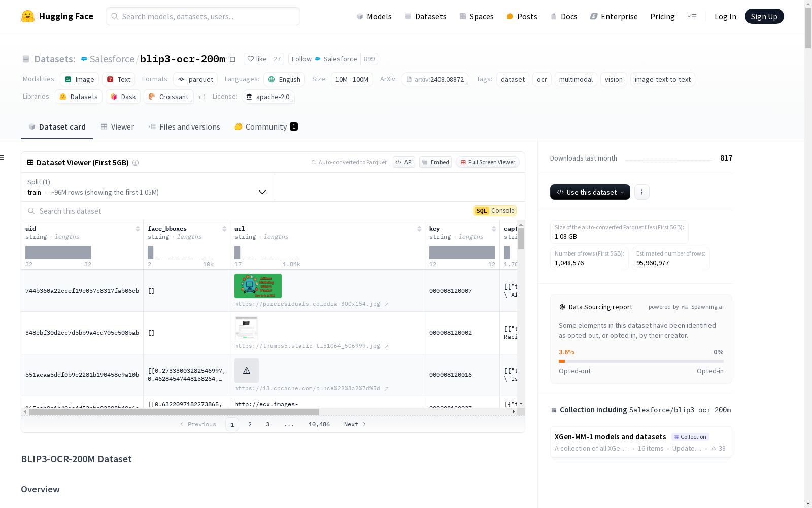Go to Spaces in the top navigation
This screenshot has height=508, width=812.
pyautogui.click(x=477, y=16)
